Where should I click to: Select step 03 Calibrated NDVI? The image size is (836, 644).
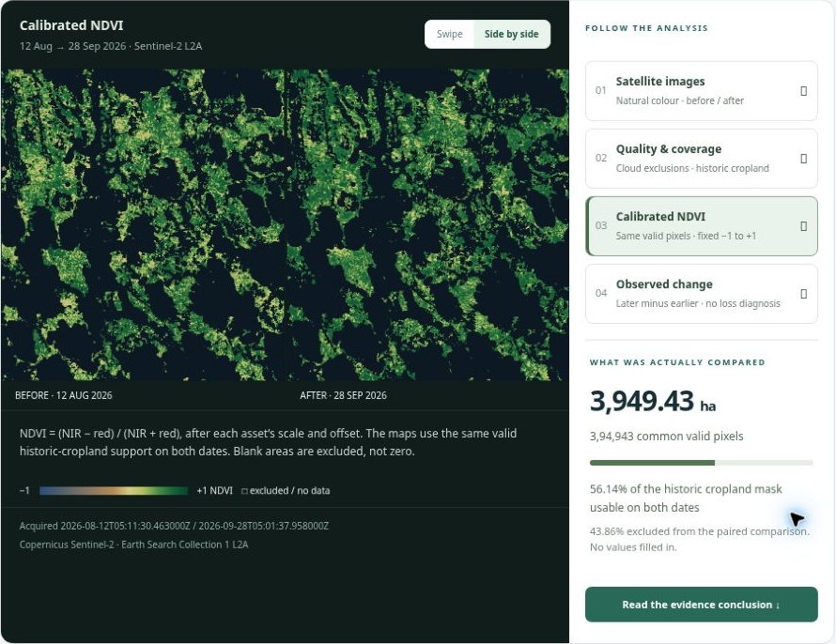tap(701, 226)
